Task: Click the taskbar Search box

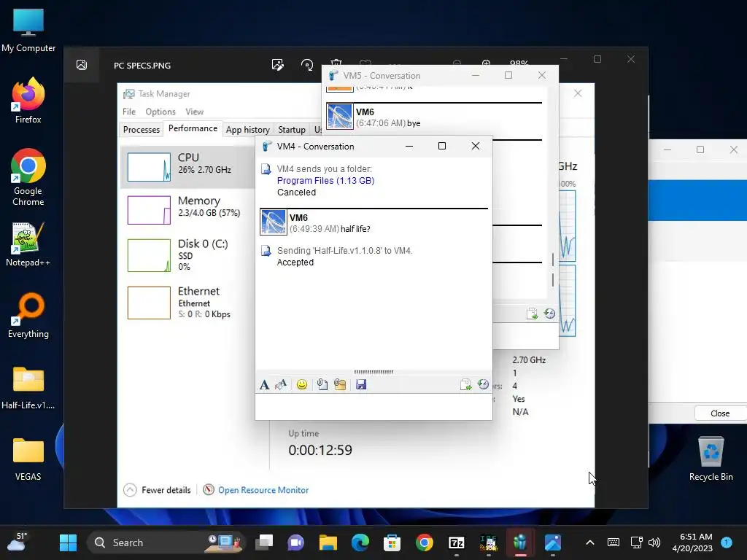Action: coord(166,542)
